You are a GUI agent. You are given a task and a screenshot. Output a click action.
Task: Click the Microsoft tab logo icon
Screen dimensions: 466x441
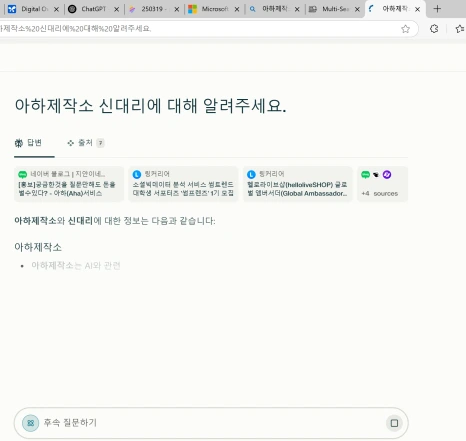tap(192, 9)
